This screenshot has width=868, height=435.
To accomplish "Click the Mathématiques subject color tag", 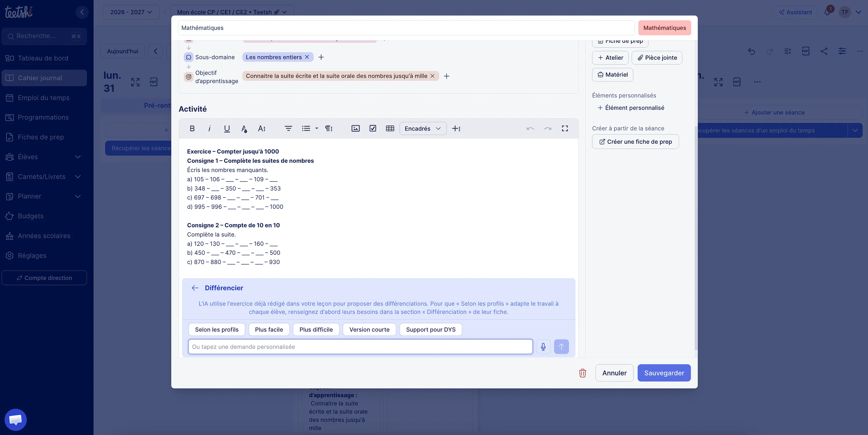I will [x=665, y=28].
